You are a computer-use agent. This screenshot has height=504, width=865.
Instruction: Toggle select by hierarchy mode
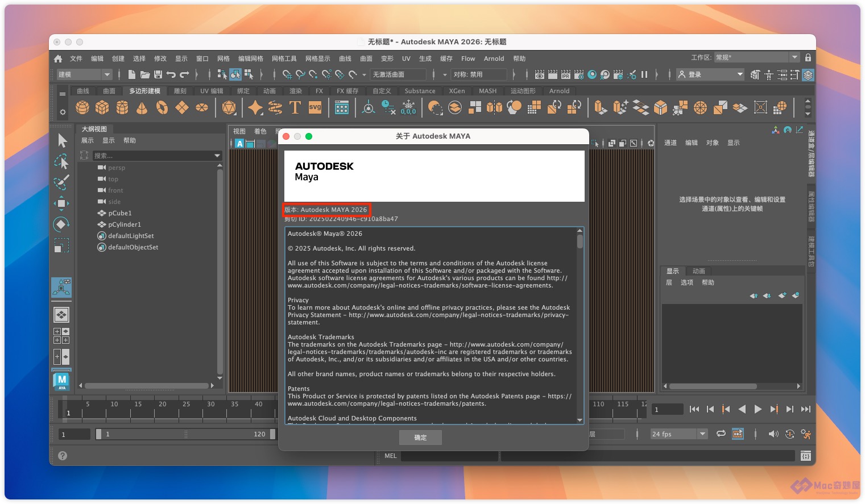pyautogui.click(x=222, y=74)
